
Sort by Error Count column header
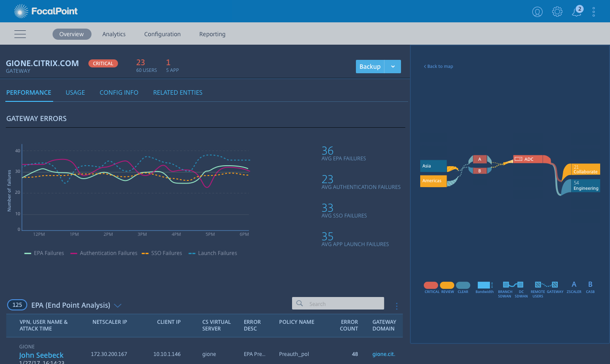[349, 325]
